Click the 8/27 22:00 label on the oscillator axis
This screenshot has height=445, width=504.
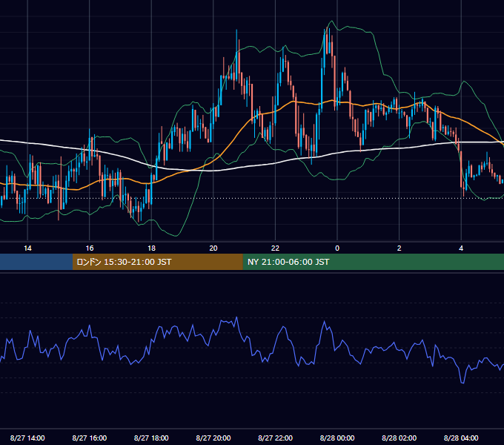tap(275, 438)
